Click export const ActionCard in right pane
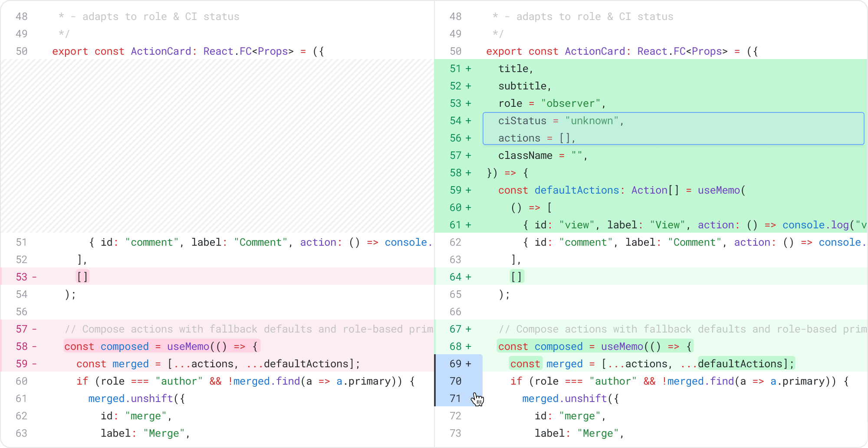 click(x=622, y=51)
